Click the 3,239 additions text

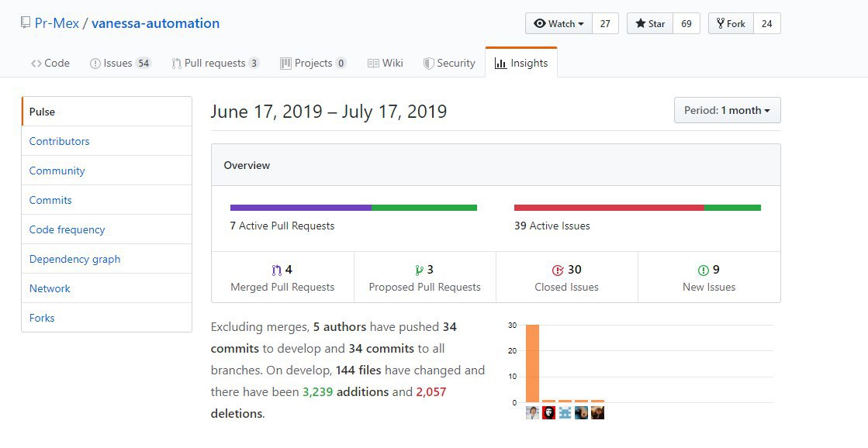pos(345,392)
